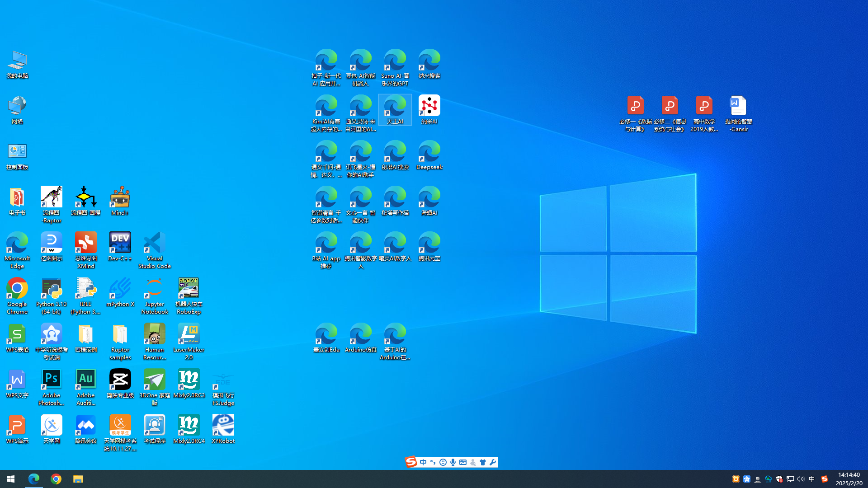Image resolution: width=868 pixels, height=488 pixels.
Task: Select the 天工AI web shortcut
Action: (395, 111)
